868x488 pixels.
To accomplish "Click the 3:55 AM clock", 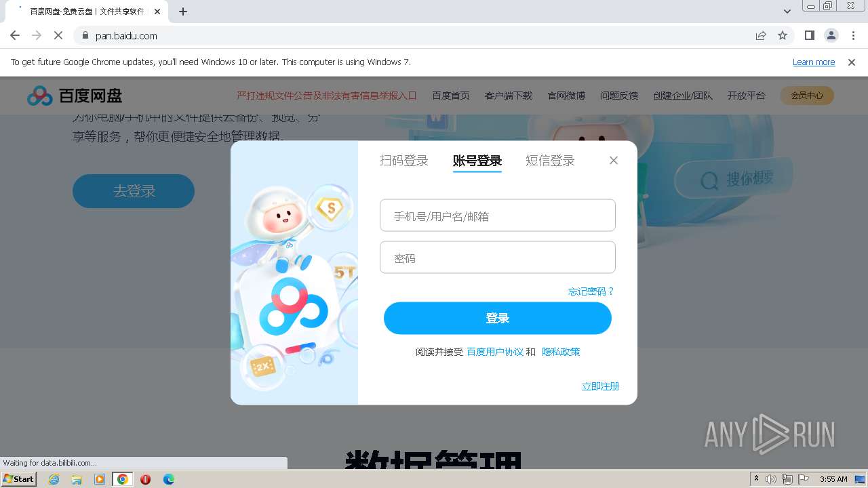I will (x=833, y=479).
